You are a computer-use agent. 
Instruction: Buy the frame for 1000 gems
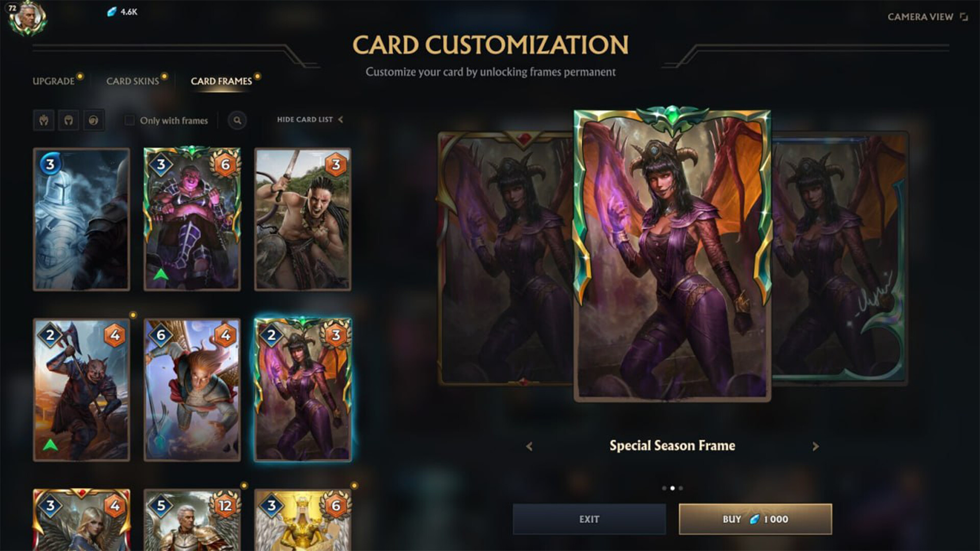tap(755, 519)
